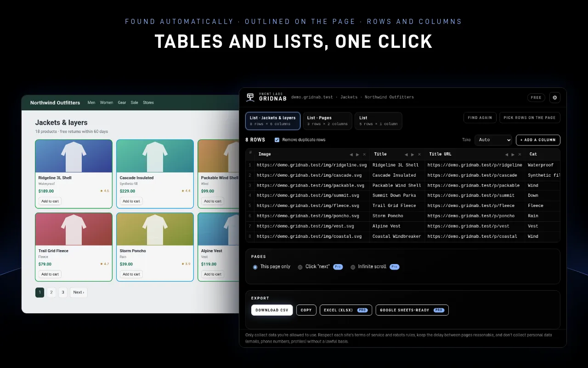Image resolution: width=588 pixels, height=368 pixels.
Task: Remove the Image column with X
Action: [364, 155]
